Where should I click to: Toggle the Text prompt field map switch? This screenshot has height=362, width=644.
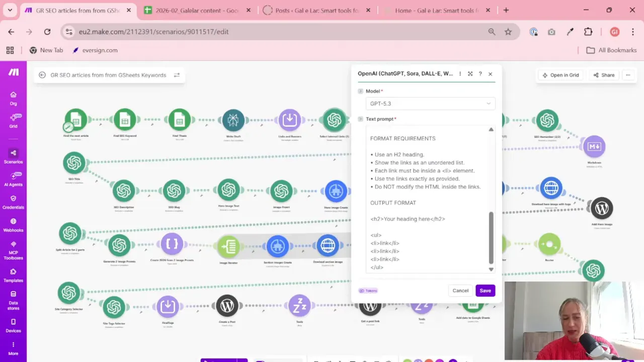(x=360, y=119)
